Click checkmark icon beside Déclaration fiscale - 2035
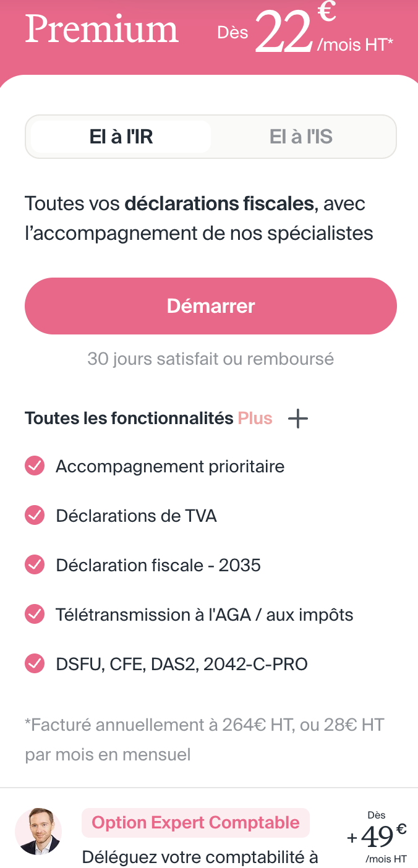Screen dimensions: 418x868 pyautogui.click(x=35, y=565)
